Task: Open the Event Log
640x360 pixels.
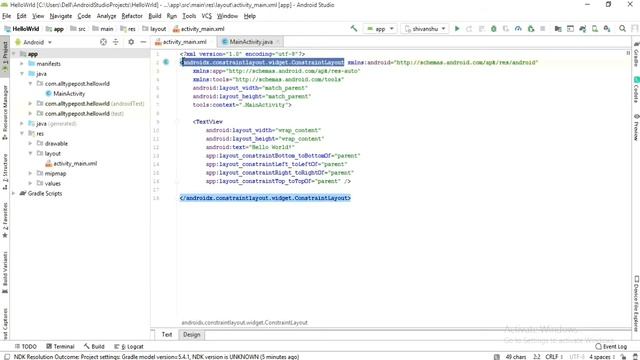Action: pos(611,347)
